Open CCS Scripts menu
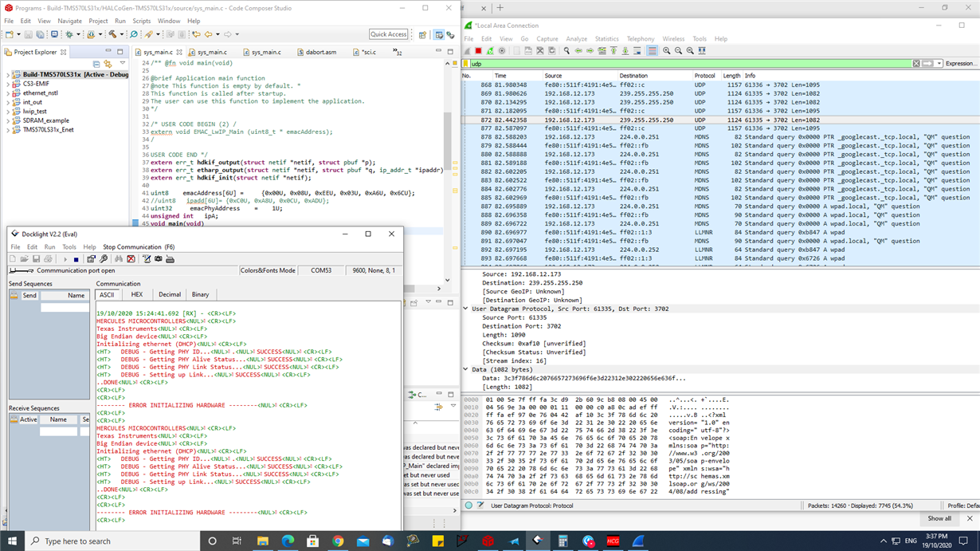The height and width of the screenshot is (551, 980). (x=141, y=21)
